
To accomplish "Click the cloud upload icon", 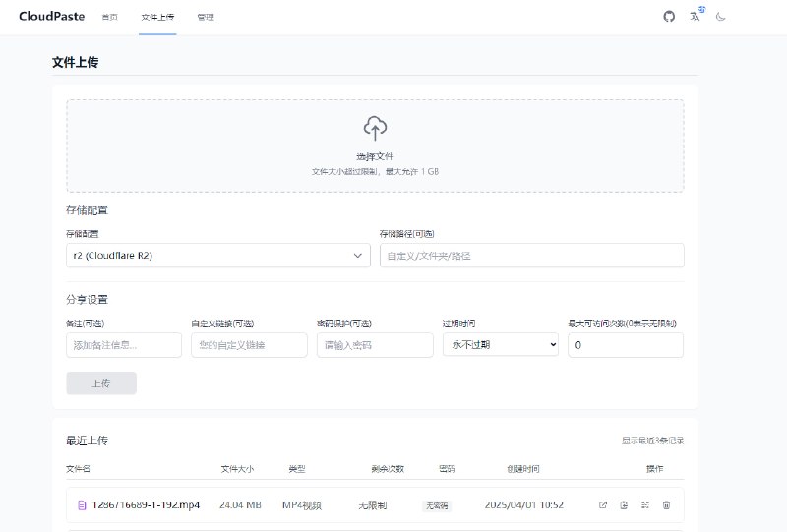I will coord(375,128).
